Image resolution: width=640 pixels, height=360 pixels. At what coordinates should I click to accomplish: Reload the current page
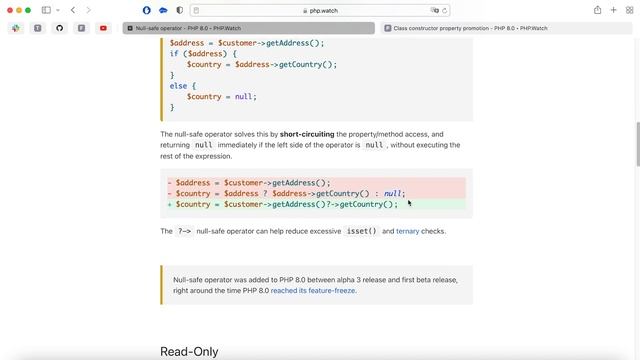pyautogui.click(x=444, y=11)
